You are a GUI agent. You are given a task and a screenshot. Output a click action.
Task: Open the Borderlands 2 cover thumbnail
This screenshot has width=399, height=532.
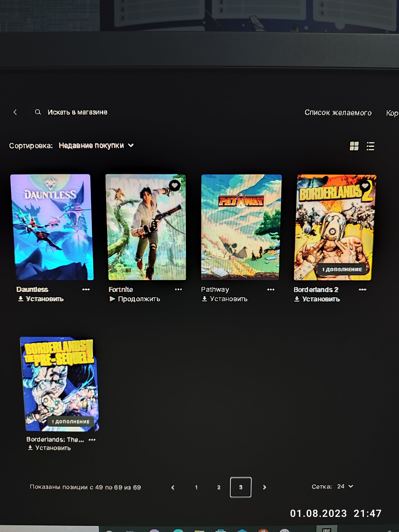point(335,227)
